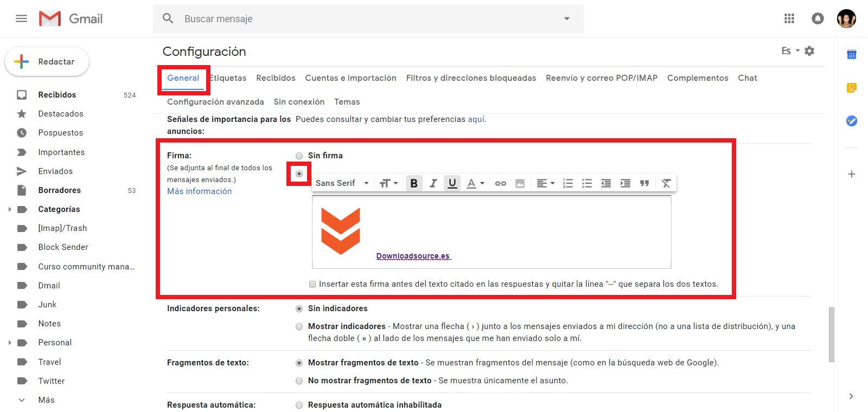Toggle bold in signature toolbar
This screenshot has height=412, width=868.
pos(414,183)
